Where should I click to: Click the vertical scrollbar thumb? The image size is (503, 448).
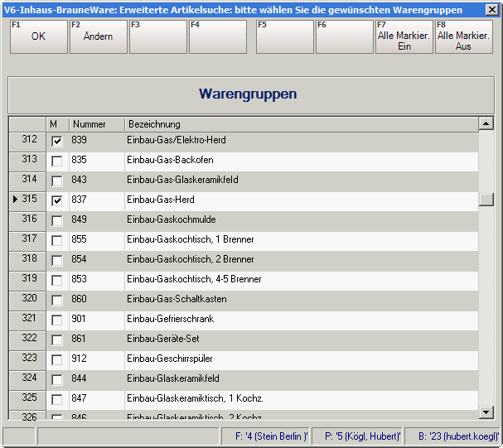[x=486, y=200]
